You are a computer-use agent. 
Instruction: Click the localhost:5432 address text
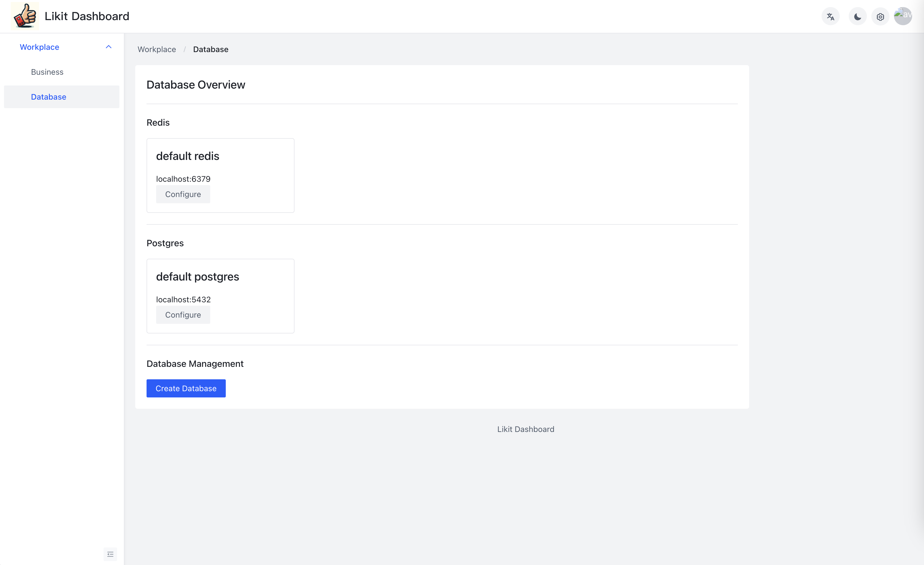(183, 299)
